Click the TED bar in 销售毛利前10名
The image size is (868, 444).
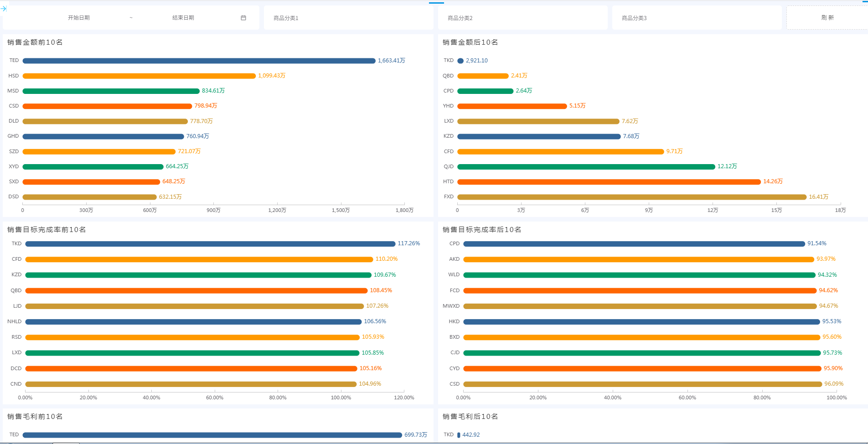coord(212,435)
